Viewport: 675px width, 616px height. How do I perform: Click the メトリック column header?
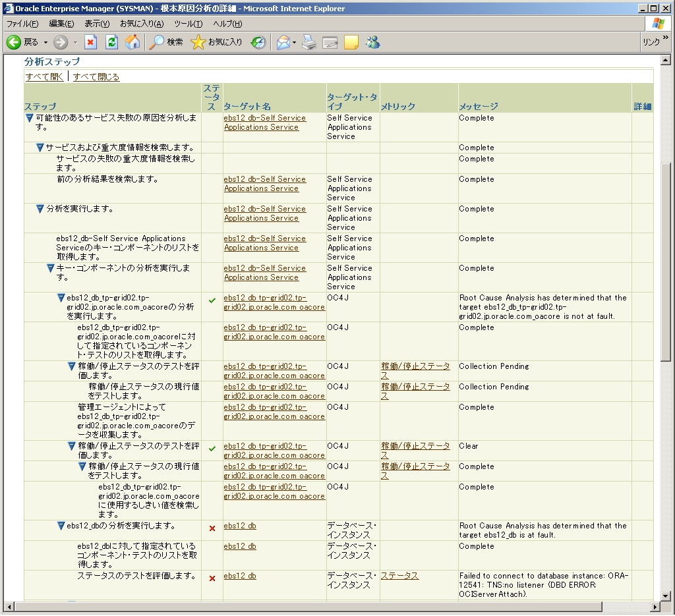coord(397,106)
